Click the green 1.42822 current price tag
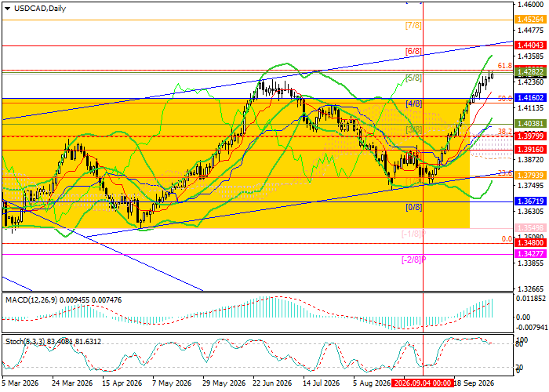 [529, 72]
